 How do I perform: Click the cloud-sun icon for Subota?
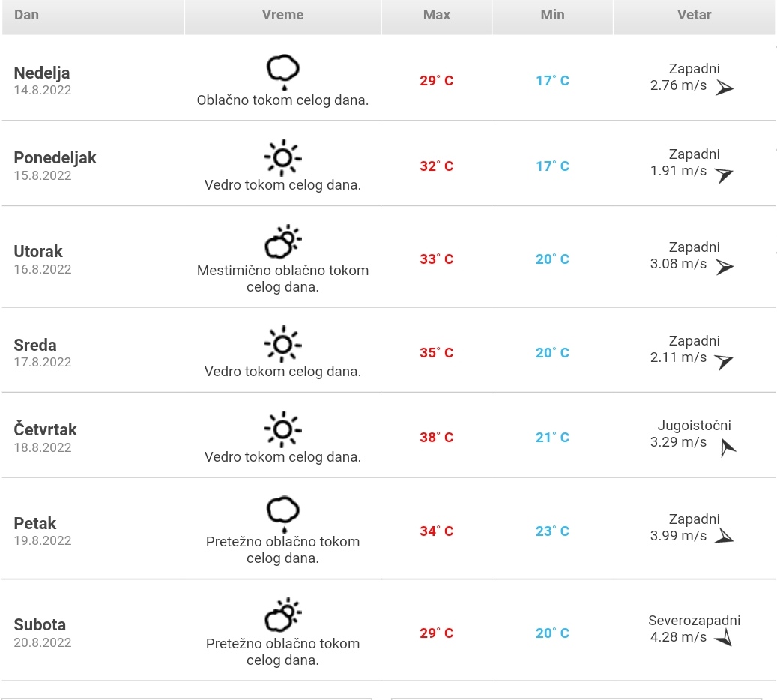[x=283, y=615]
